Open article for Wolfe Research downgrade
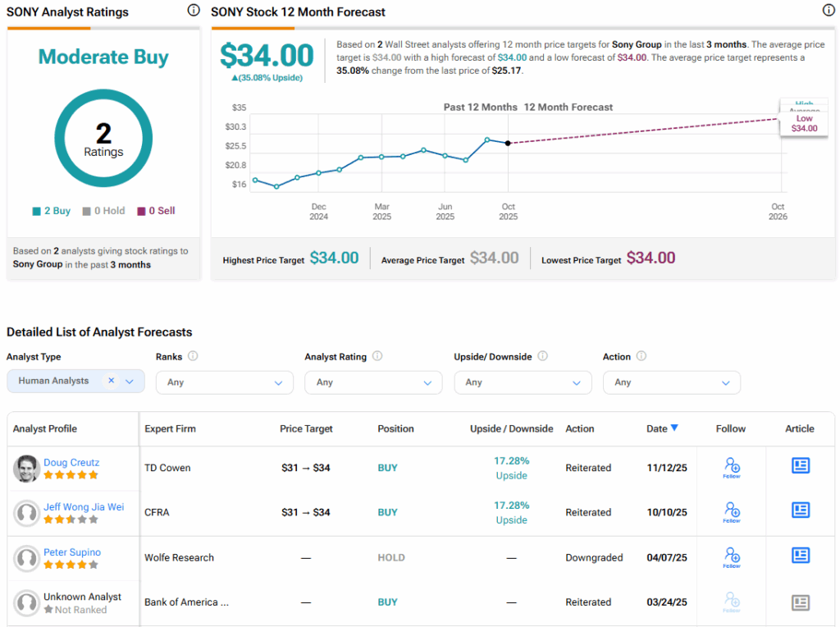 [x=800, y=556]
